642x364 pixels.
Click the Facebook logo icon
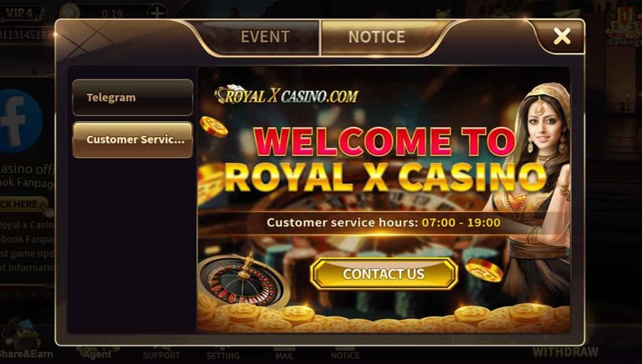click(x=18, y=121)
